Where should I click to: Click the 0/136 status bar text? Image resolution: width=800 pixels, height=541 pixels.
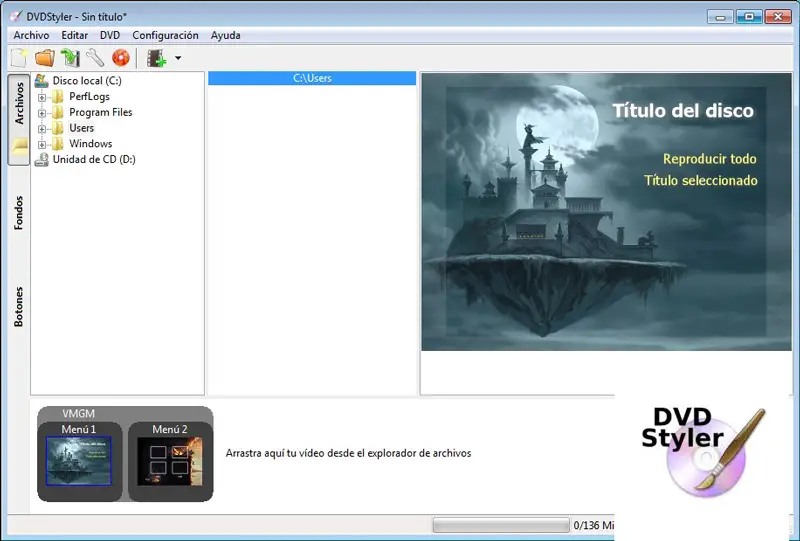(x=593, y=525)
